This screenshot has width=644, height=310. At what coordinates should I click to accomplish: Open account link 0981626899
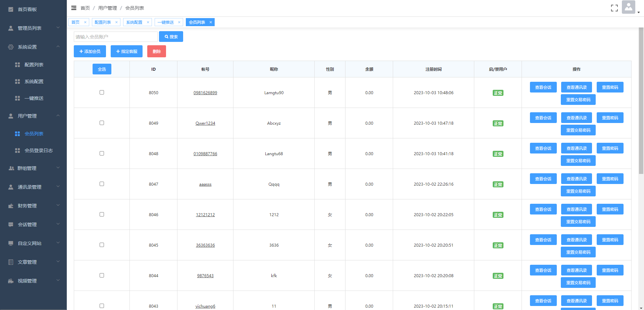pyautogui.click(x=205, y=93)
